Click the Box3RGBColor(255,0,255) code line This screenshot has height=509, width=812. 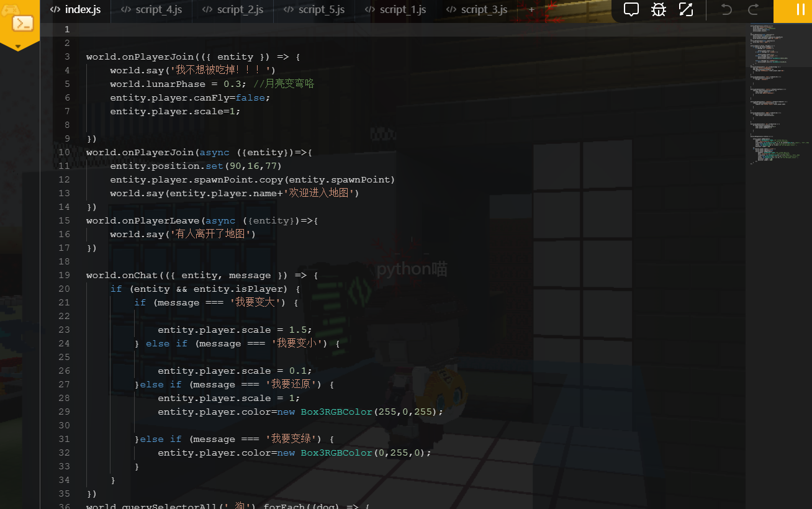300,412
